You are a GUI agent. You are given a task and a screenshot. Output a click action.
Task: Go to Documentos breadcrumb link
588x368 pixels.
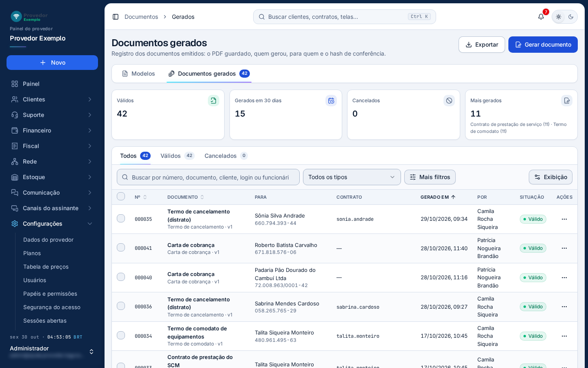click(141, 17)
